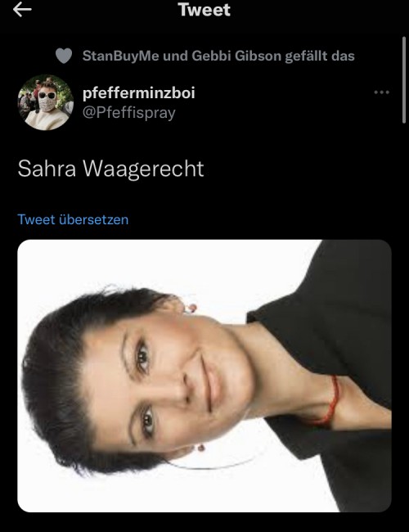Open the three-dot more options menu
Viewport: 409px width, 532px height.
[x=381, y=92]
